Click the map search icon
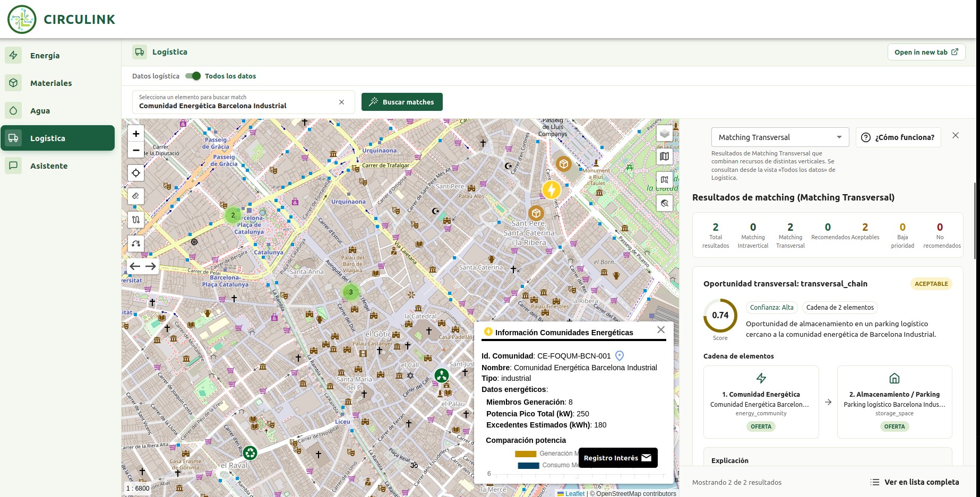The width and height of the screenshot is (980, 497). [x=665, y=180]
